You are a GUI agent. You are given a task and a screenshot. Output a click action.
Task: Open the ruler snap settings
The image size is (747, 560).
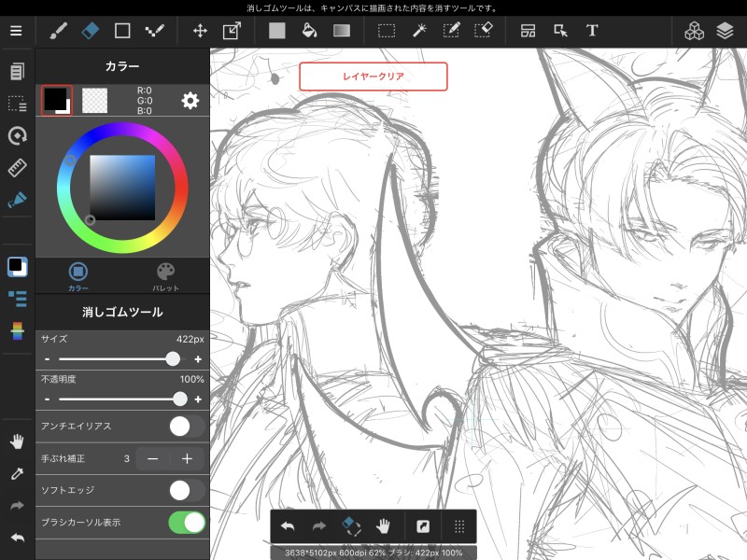[x=17, y=168]
